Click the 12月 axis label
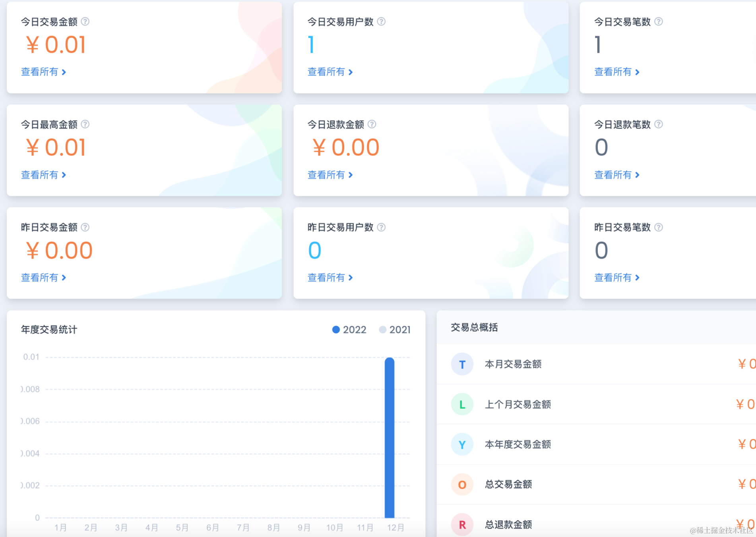Screen dimensions: 756x537 click(395, 527)
